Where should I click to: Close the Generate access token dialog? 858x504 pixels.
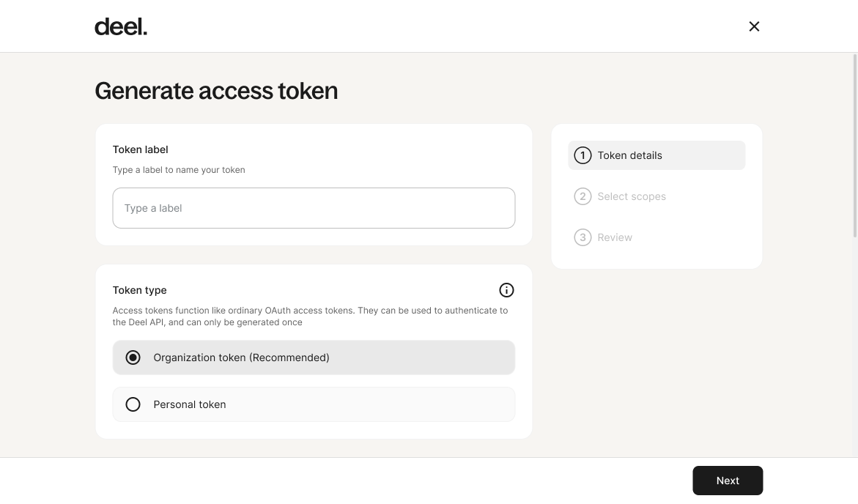pyautogui.click(x=754, y=26)
